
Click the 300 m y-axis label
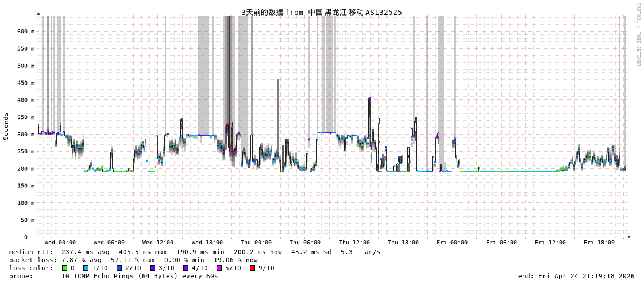[x=25, y=135]
